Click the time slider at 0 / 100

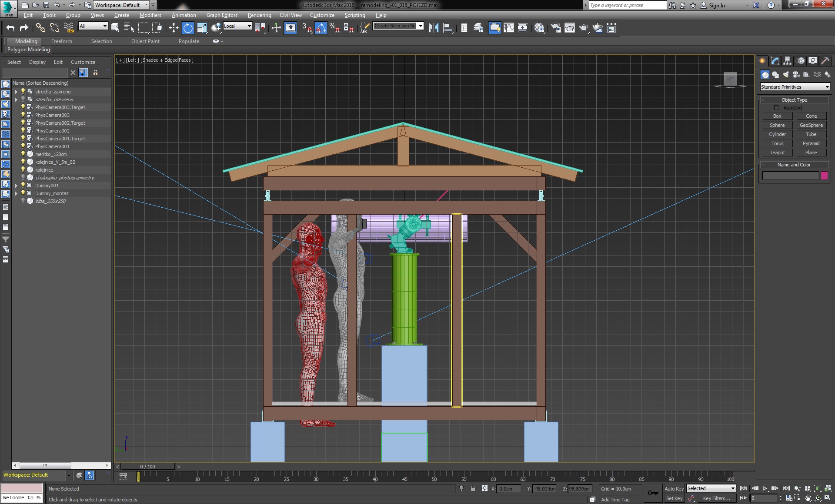tap(147, 466)
